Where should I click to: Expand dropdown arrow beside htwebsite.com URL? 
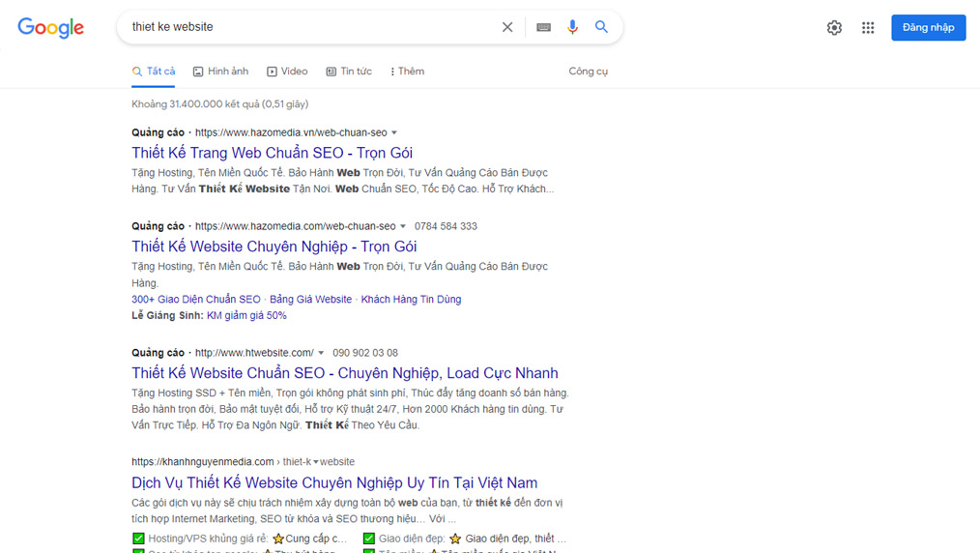pyautogui.click(x=322, y=353)
